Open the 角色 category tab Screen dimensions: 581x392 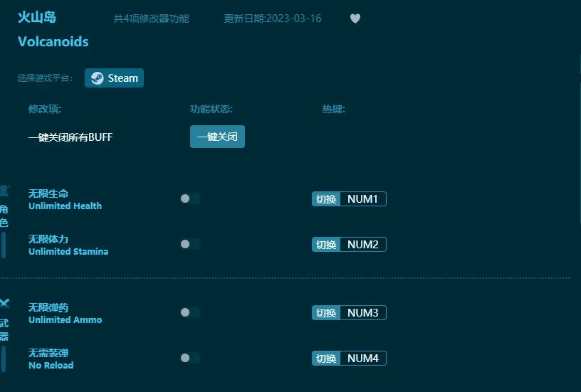4,216
